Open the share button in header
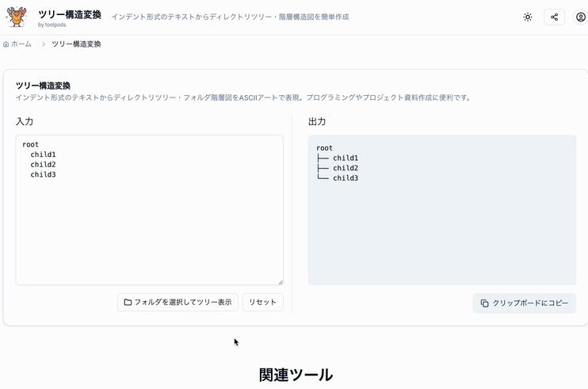The height and width of the screenshot is (389, 588). coord(554,17)
